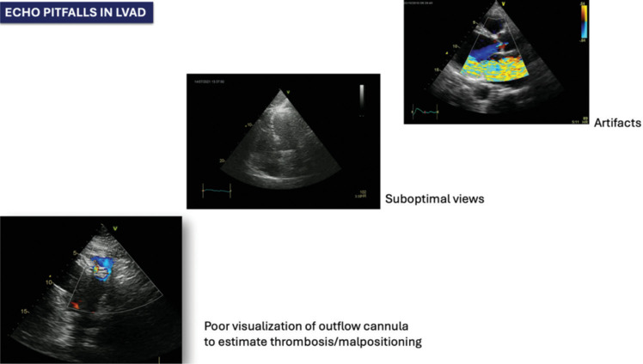Click the red flow spot in outflow cannula image
The image size is (643, 364).
pos(74,305)
